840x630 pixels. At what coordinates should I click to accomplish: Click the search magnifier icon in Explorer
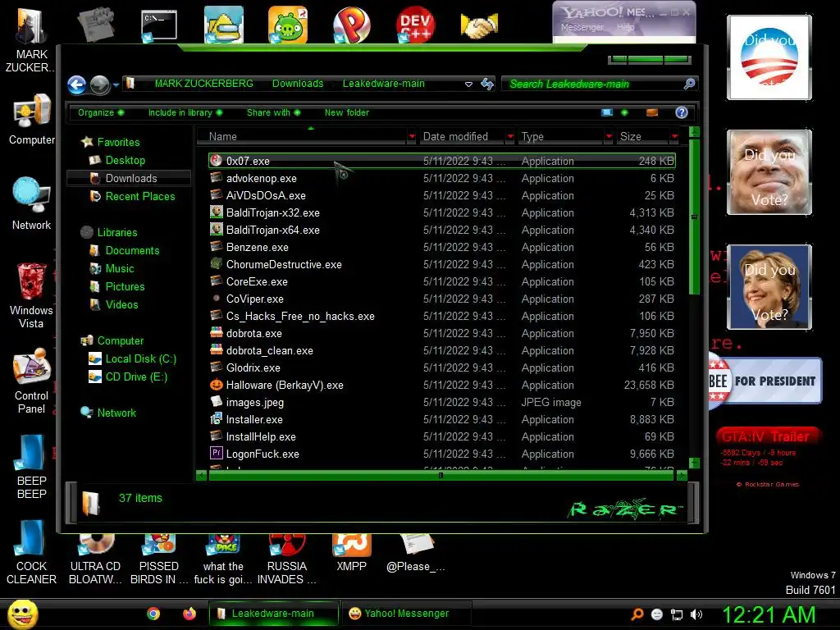[x=689, y=84]
